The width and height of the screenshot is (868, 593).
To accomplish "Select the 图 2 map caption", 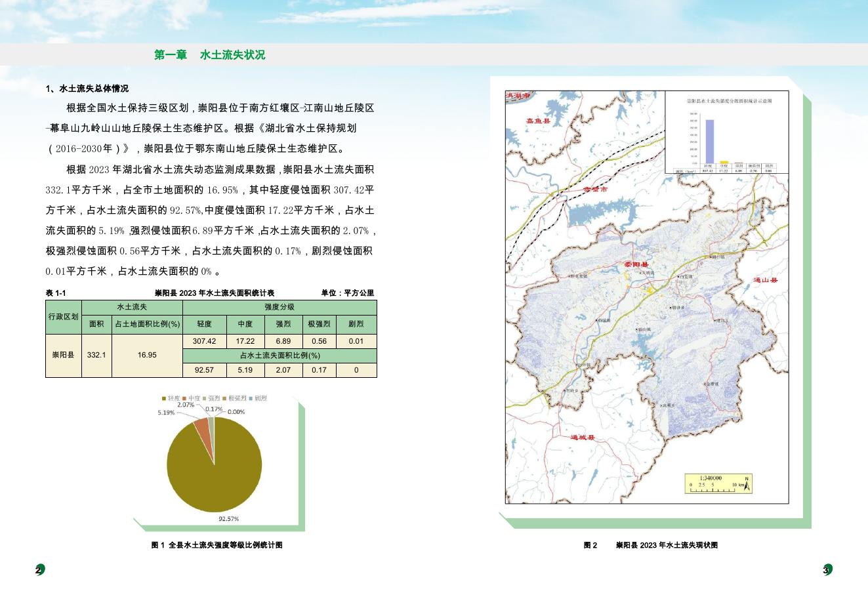I will pos(651,545).
